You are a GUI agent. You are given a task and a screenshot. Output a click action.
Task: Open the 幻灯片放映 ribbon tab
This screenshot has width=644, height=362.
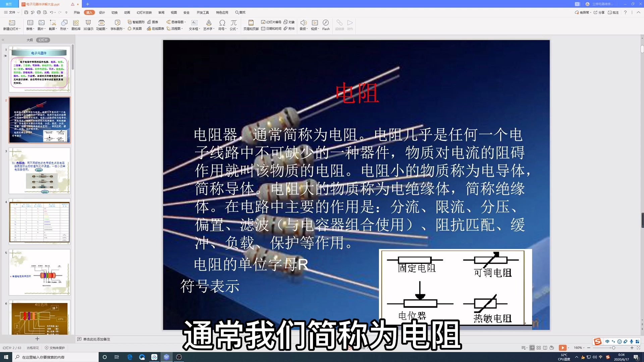point(144,12)
